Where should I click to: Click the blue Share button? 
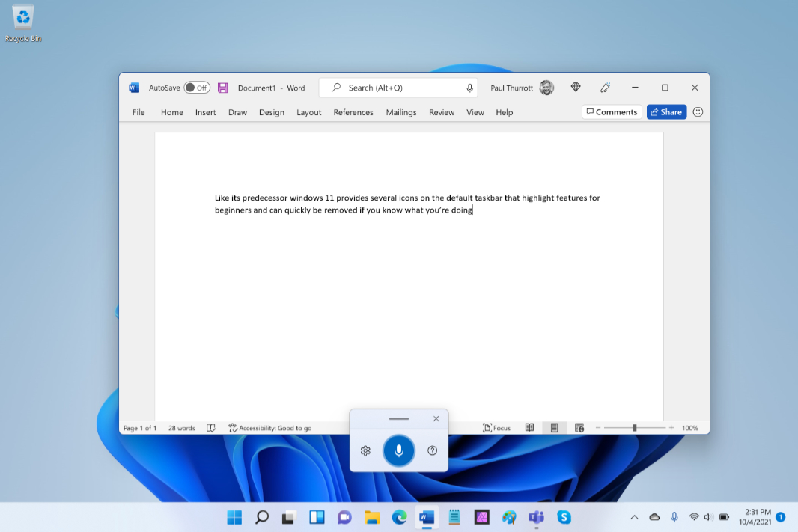click(666, 111)
